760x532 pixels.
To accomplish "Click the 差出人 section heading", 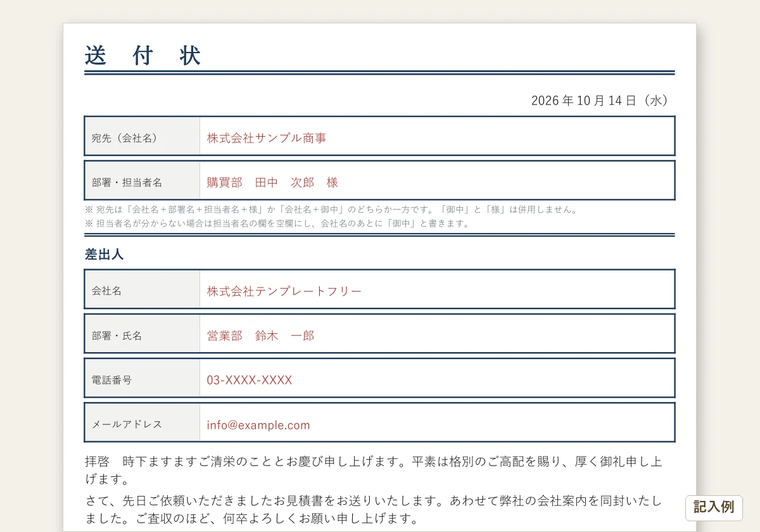I will click(x=104, y=255).
